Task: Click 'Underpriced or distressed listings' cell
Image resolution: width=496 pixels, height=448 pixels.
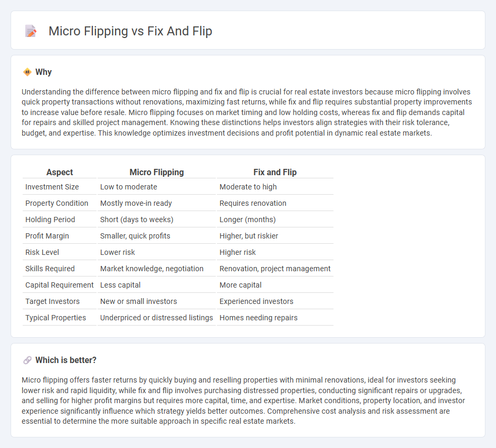Action: click(x=157, y=318)
